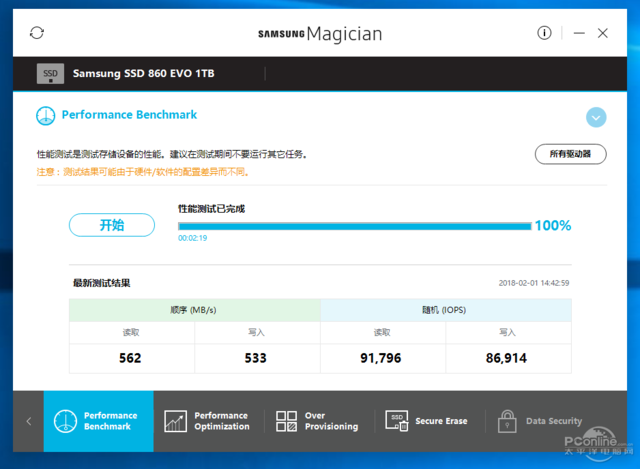Select Samsung SSD 860 EVO 1TB drive
The width and height of the screenshot is (640, 469).
(143, 73)
